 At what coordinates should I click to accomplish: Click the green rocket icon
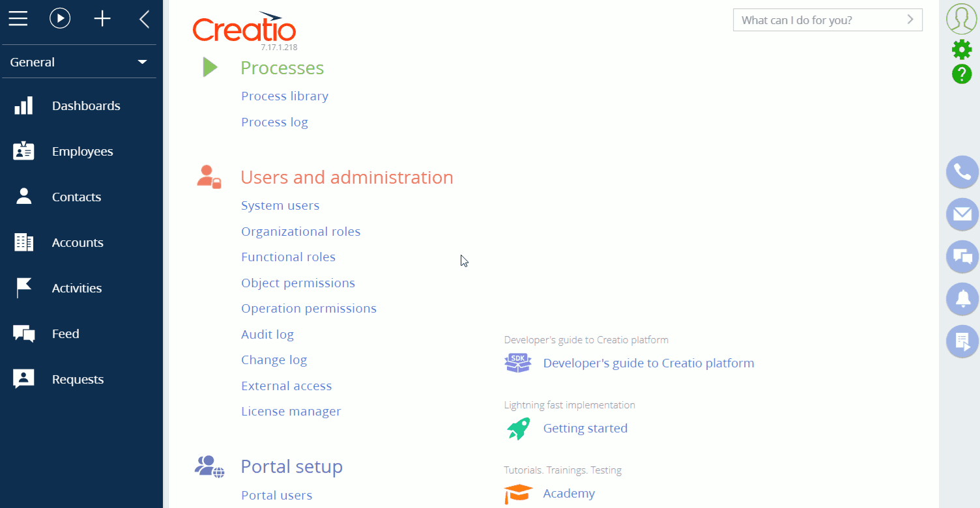pyautogui.click(x=518, y=428)
